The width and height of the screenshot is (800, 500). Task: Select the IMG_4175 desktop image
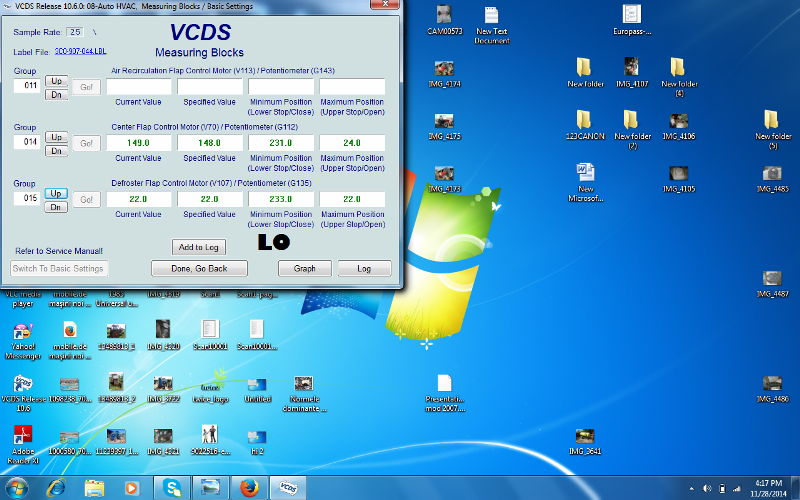(444, 126)
